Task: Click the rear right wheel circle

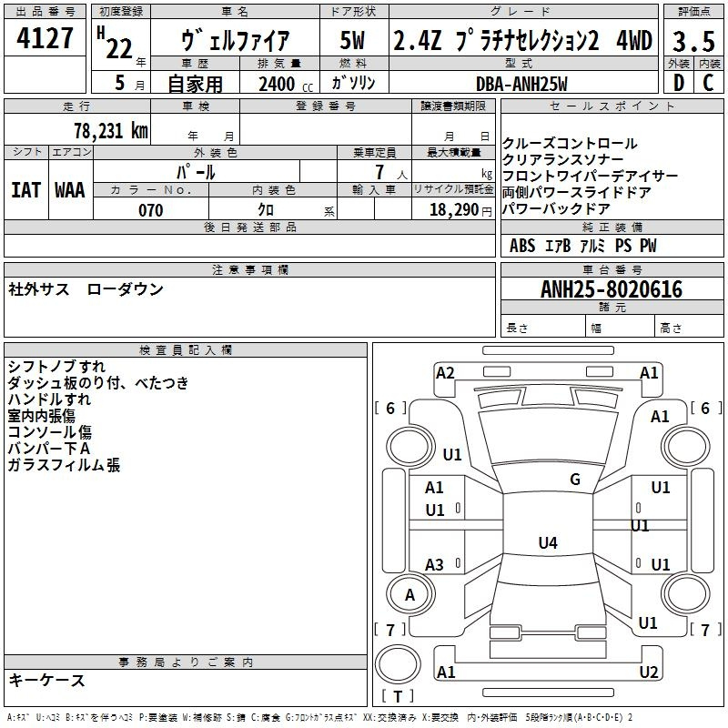Action: click(686, 594)
